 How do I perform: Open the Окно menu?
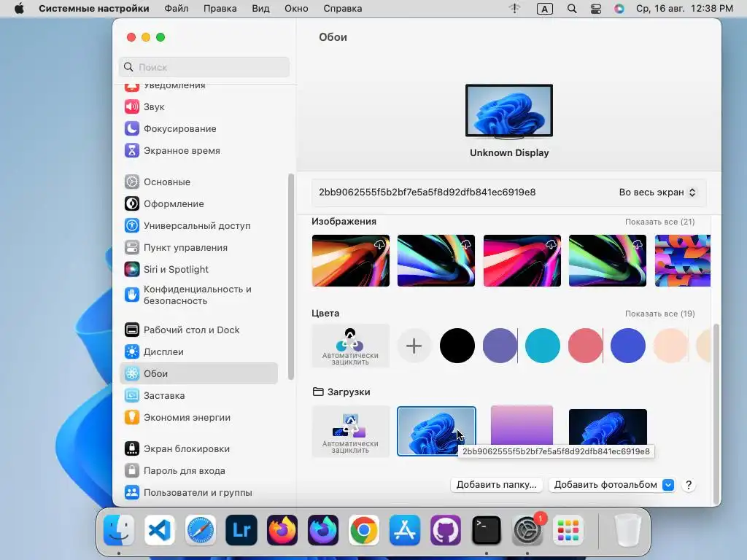296,9
